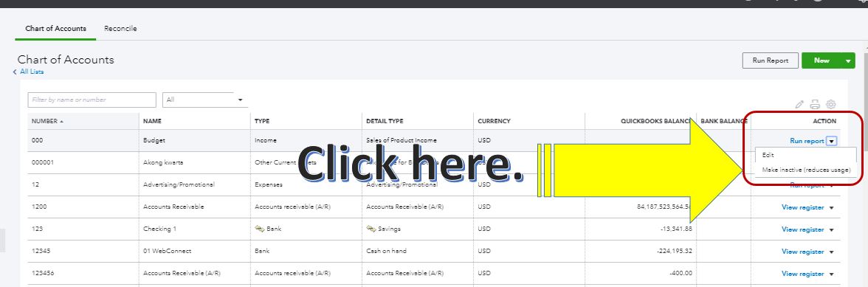This screenshot has height=287, width=868.
Task: Expand action arrow for Accounts Receivable 1200 row
Action: (x=831, y=208)
